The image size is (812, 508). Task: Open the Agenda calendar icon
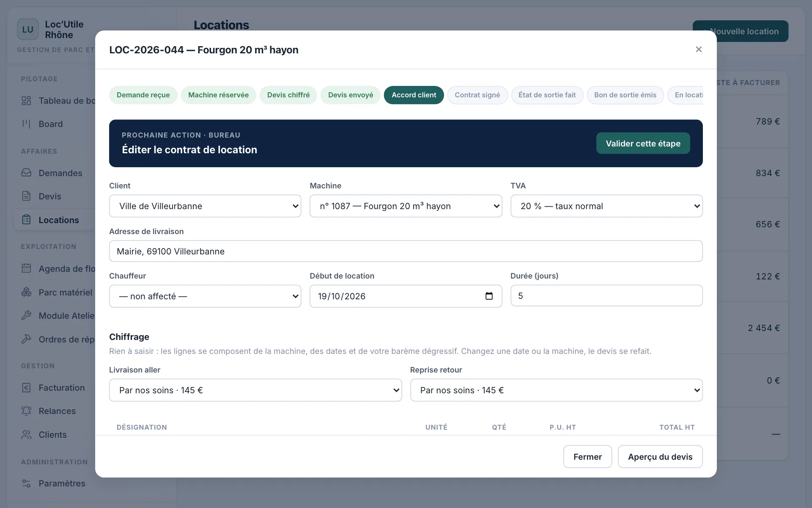26,268
